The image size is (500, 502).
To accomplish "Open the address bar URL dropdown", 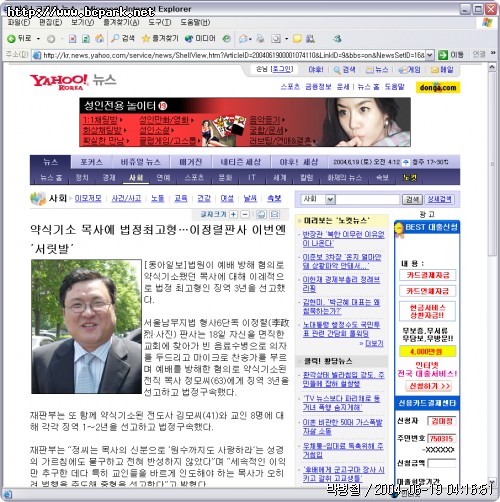I will [x=430, y=55].
